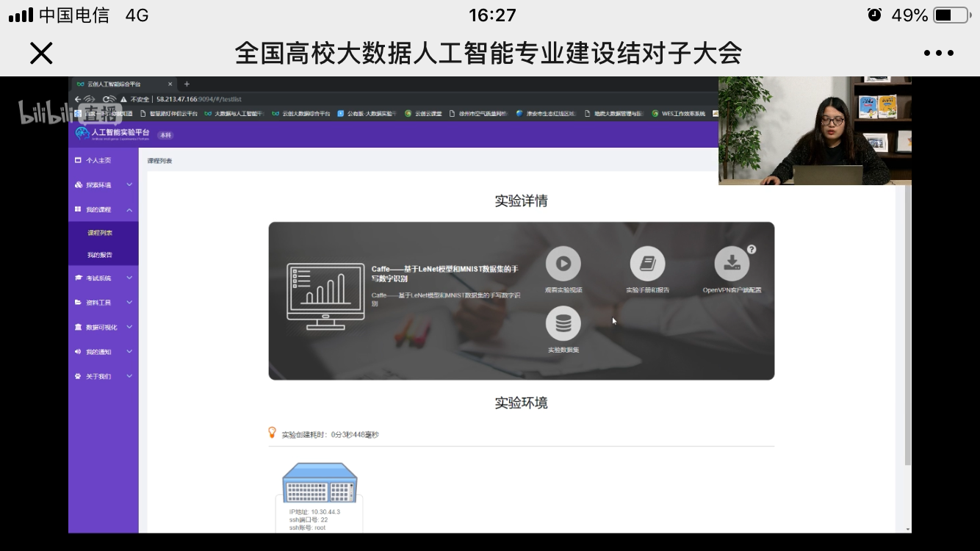Screen dimensions: 980x551
Task: Open the 云创云课堂 bookmark link
Action: [x=425, y=114]
